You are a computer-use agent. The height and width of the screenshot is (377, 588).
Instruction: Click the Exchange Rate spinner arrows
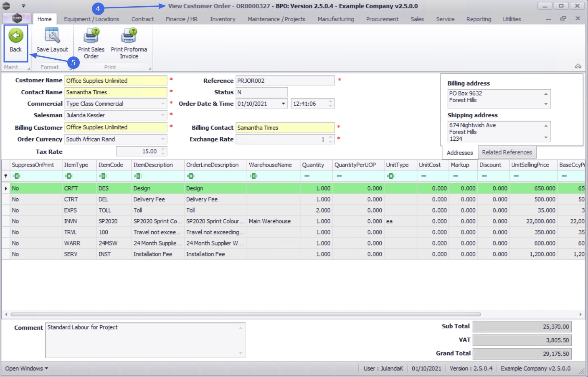[x=331, y=139]
